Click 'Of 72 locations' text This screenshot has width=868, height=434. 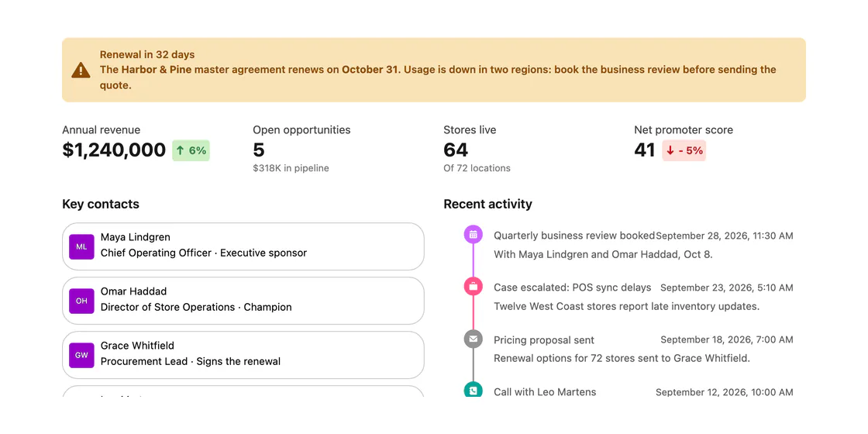point(477,168)
